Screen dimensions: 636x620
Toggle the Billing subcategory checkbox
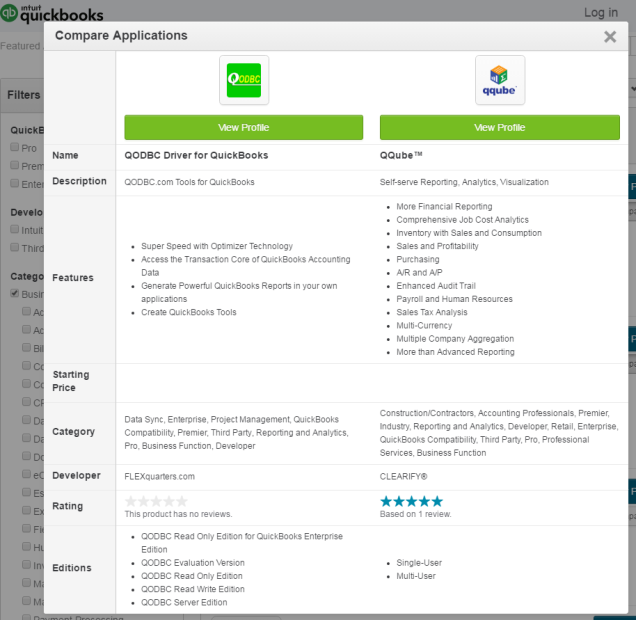coord(26,348)
